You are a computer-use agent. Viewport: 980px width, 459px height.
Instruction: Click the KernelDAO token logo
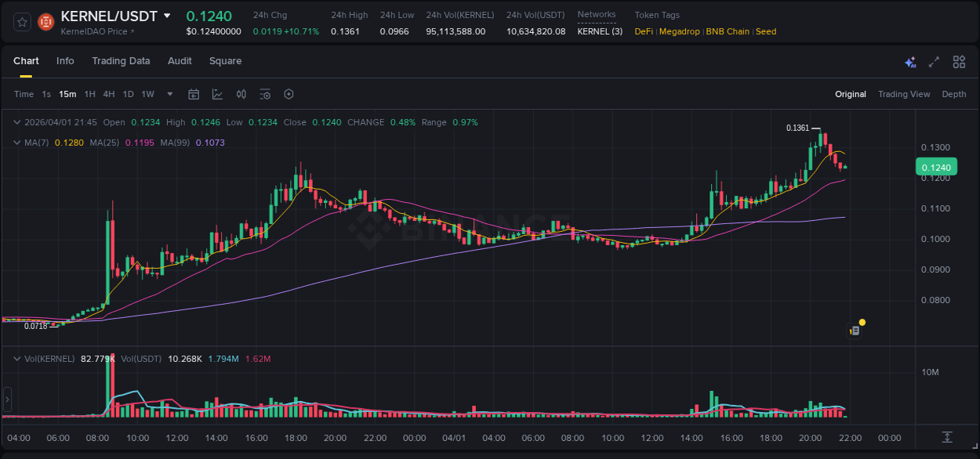pos(45,21)
